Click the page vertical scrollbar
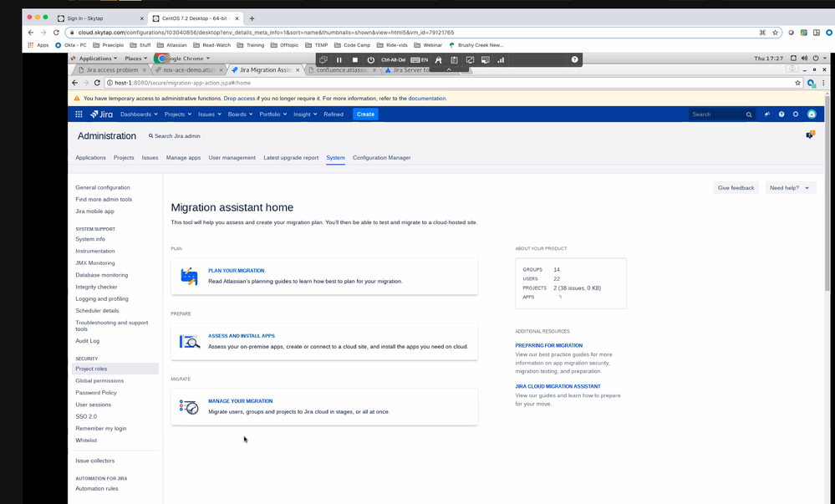835x504 pixels. pos(827,193)
